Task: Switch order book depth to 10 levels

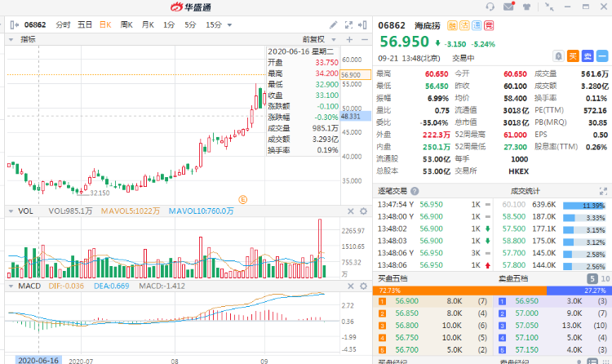Action: pos(604,279)
